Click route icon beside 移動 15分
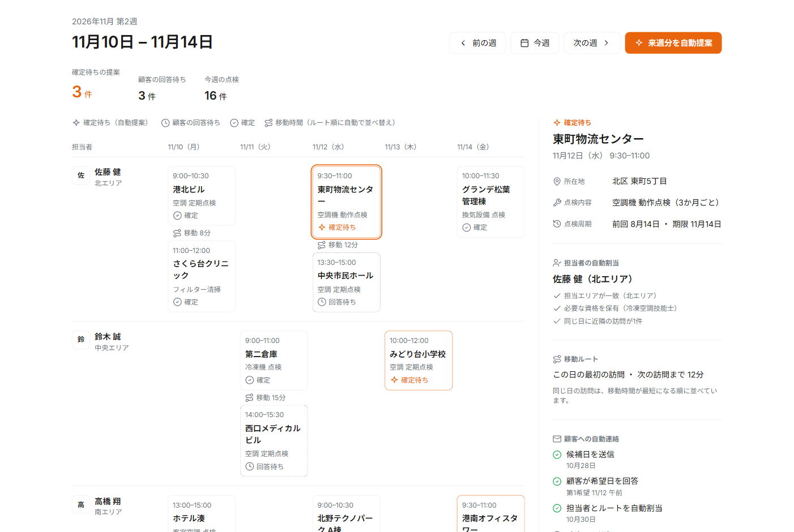794x532 pixels. pyautogui.click(x=249, y=398)
